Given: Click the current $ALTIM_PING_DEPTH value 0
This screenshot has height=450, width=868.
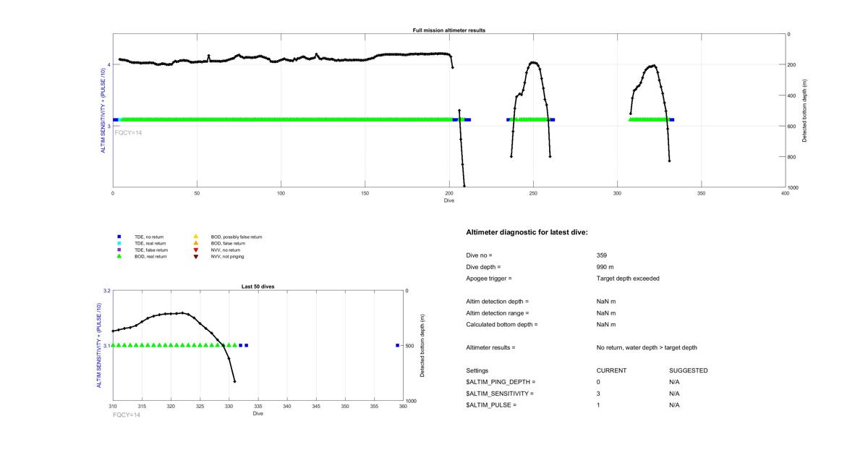Looking at the screenshot, I should pyautogui.click(x=599, y=382).
